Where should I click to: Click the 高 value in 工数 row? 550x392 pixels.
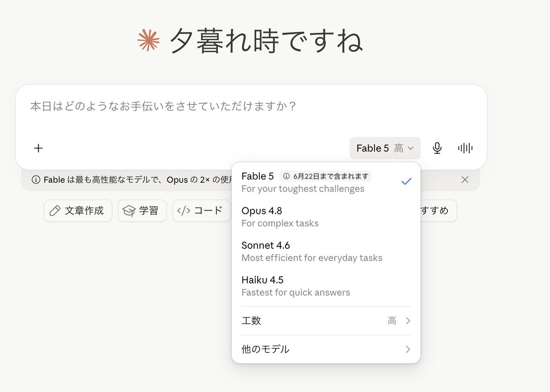[392, 321]
